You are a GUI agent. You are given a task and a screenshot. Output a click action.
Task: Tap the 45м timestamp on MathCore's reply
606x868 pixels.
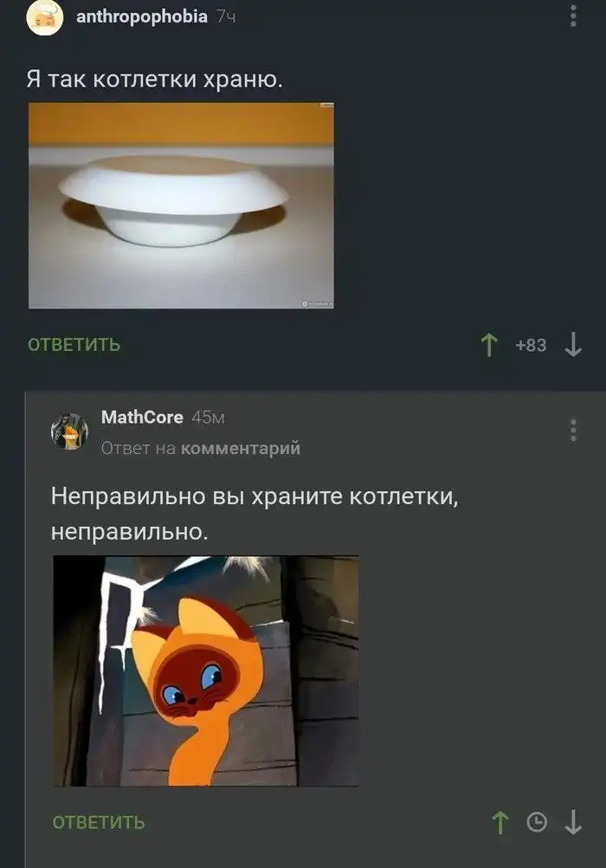pyautogui.click(x=208, y=418)
